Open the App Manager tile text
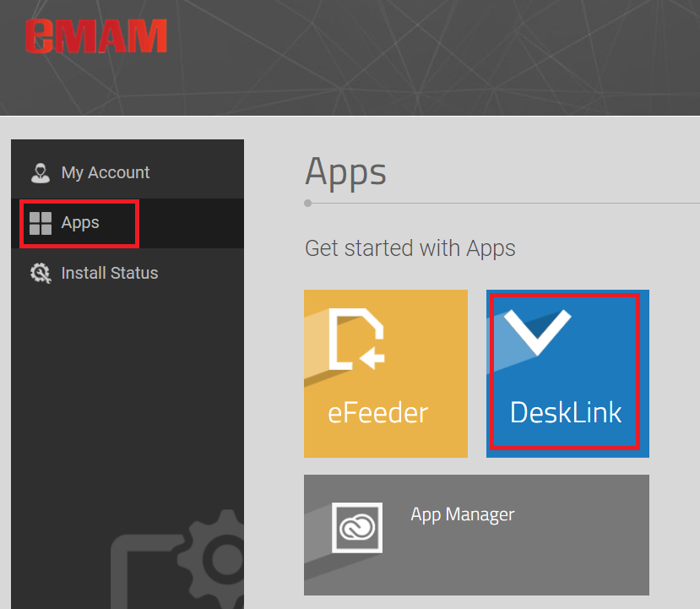This screenshot has height=609, width=700. [x=463, y=514]
